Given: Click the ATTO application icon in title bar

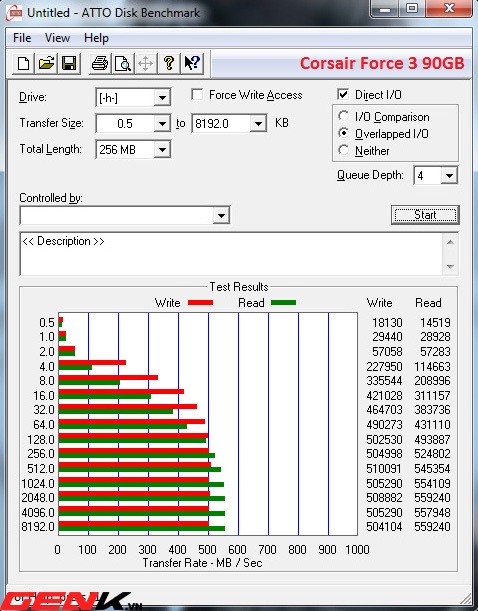Looking at the screenshot, I should coord(14,13).
